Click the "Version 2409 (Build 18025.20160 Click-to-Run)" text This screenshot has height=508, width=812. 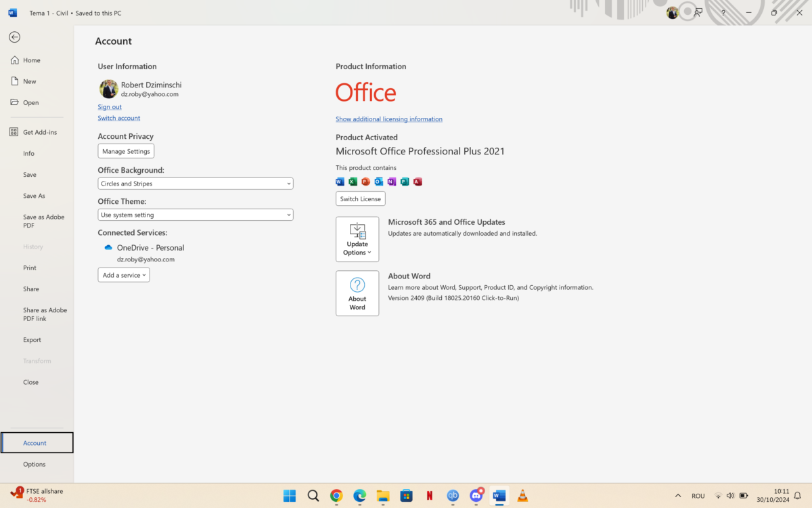click(453, 298)
